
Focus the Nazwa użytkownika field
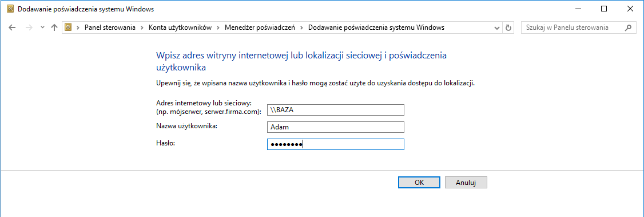tap(336, 127)
